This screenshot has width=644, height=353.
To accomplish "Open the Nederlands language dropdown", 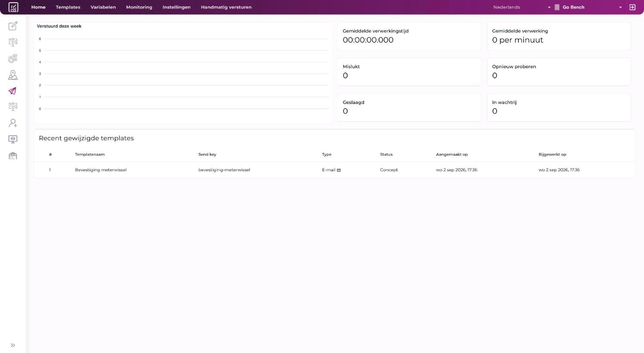I will pyautogui.click(x=522, y=7).
